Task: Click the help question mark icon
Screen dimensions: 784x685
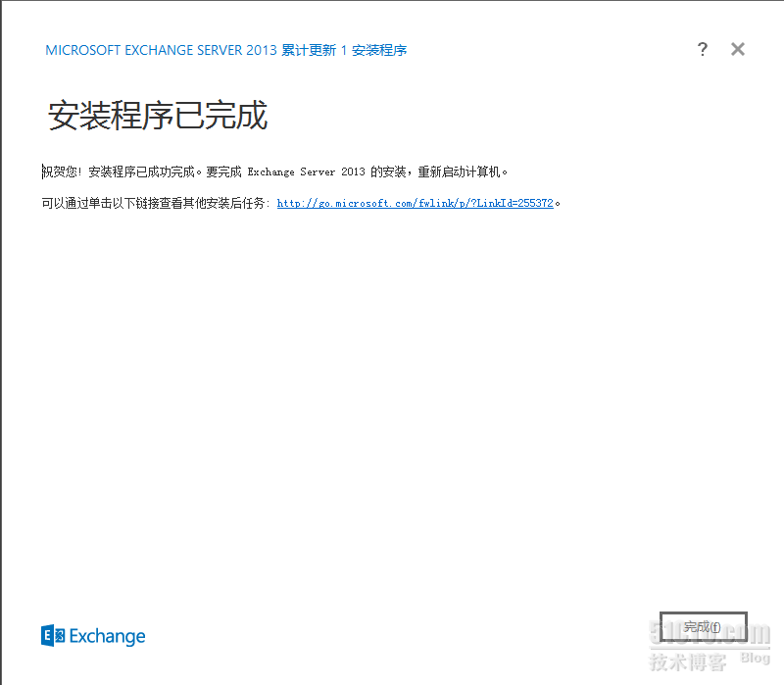Action: [x=702, y=50]
